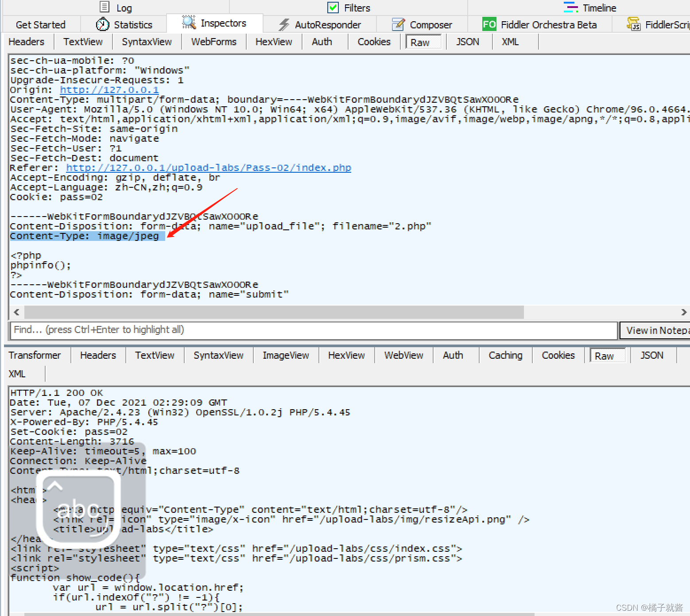This screenshot has width=690, height=616.
Task: Open the response HexView tab
Action: click(346, 355)
